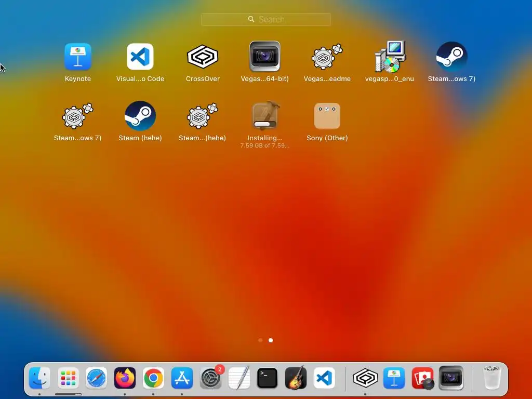Open Keynote from the Dock
The width and height of the screenshot is (532, 399).
coord(394,378)
